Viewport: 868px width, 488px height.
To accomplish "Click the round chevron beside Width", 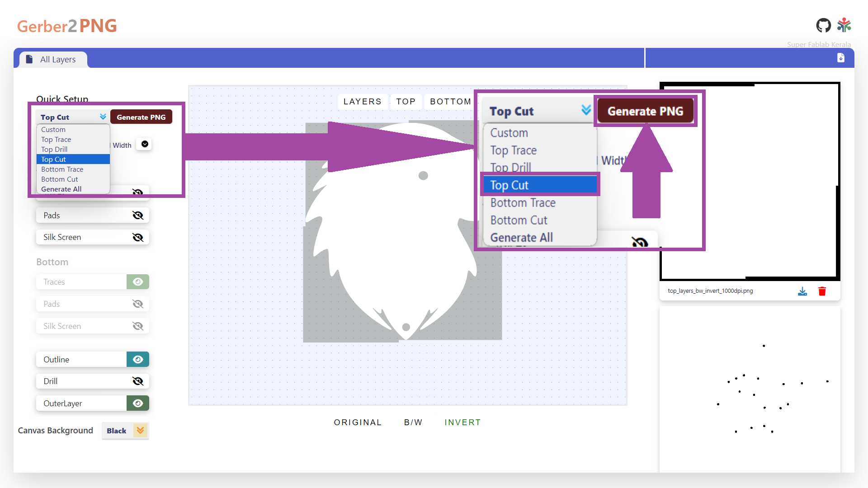I will coord(145,144).
